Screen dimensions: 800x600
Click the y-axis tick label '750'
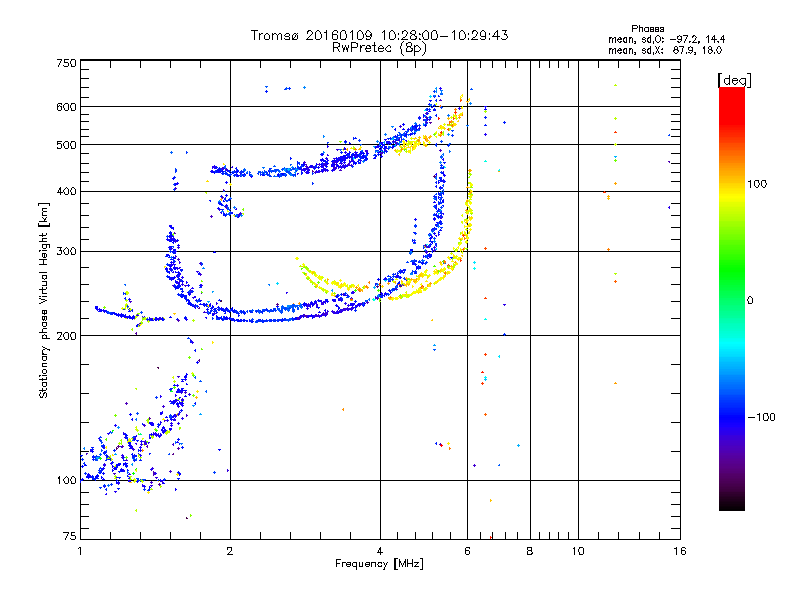tap(67, 63)
